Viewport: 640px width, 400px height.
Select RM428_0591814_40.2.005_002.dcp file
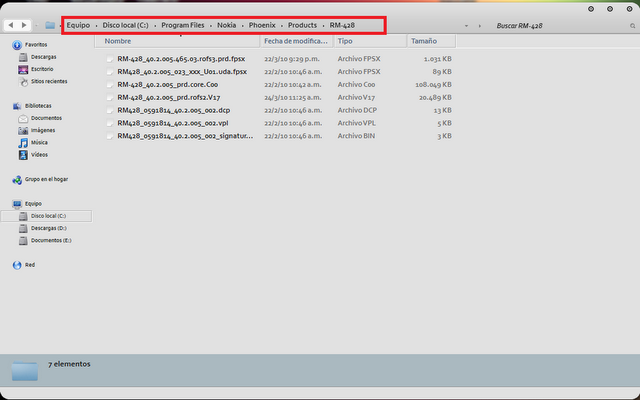[x=174, y=111]
